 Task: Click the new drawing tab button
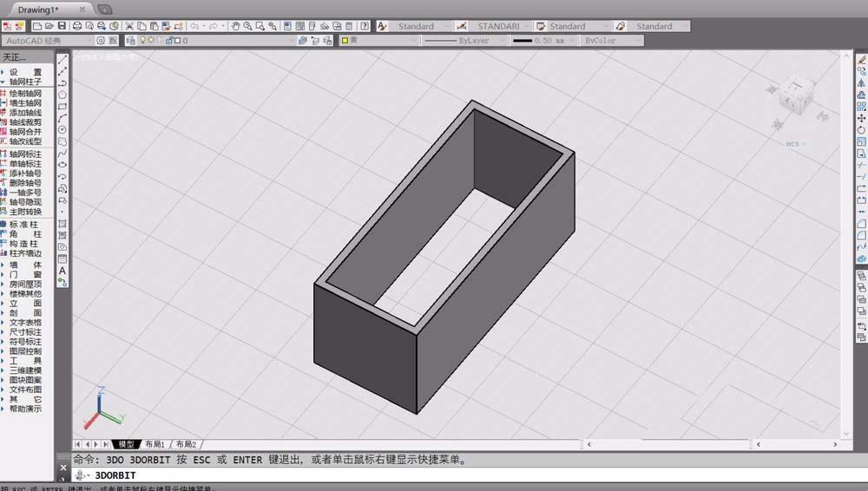pyautogui.click(x=105, y=10)
